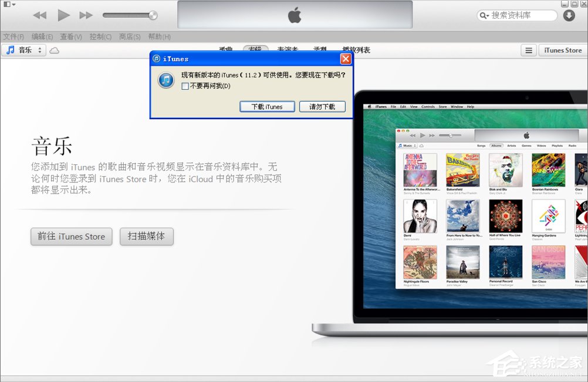
Task: Click the Apple logo in the status display
Action: (x=293, y=15)
